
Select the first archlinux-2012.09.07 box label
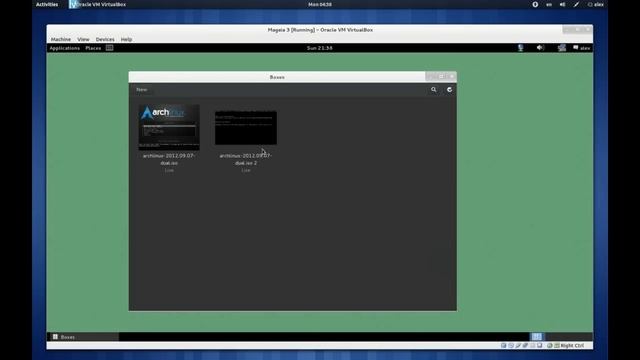169,159
